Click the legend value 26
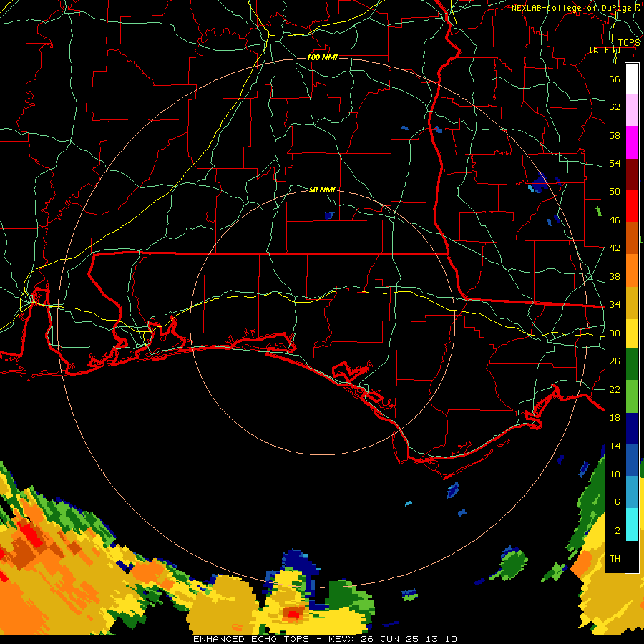644x644 pixels. click(615, 361)
